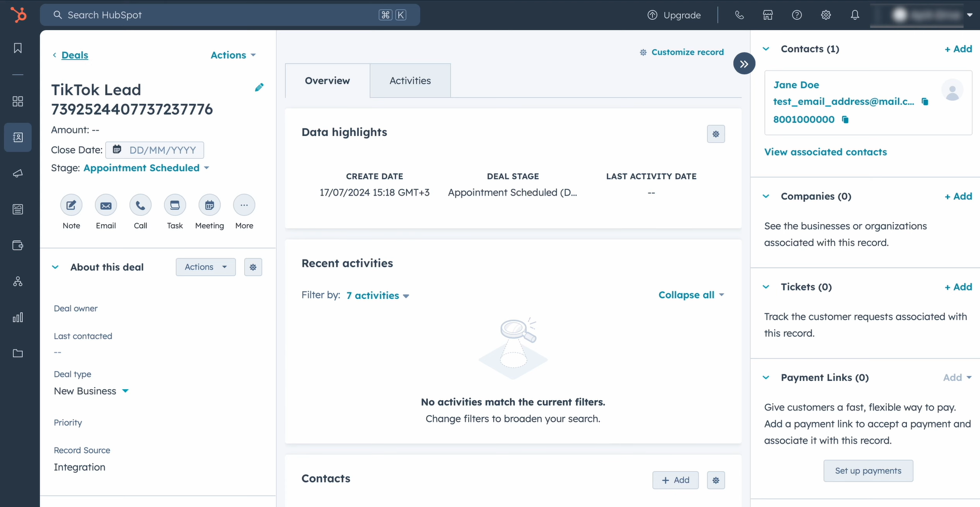Collapse the About this deal section
The width and height of the screenshot is (980, 507).
[x=55, y=267]
